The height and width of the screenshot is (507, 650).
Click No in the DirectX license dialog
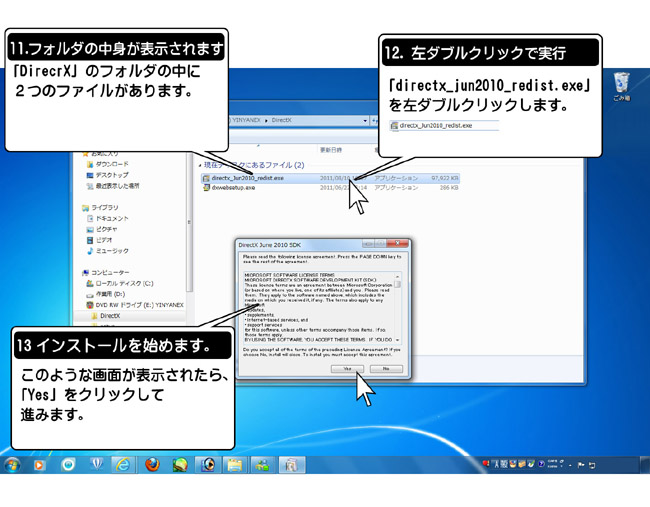coord(386,369)
